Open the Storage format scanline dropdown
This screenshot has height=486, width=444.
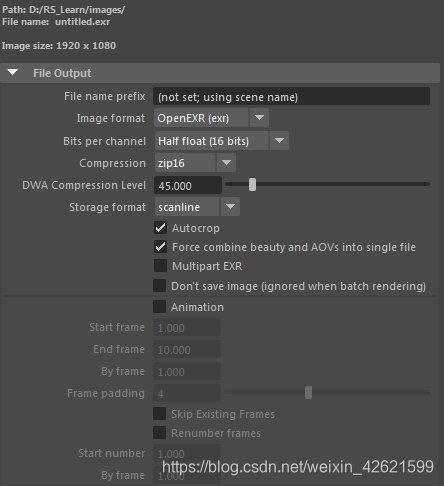coord(230,207)
